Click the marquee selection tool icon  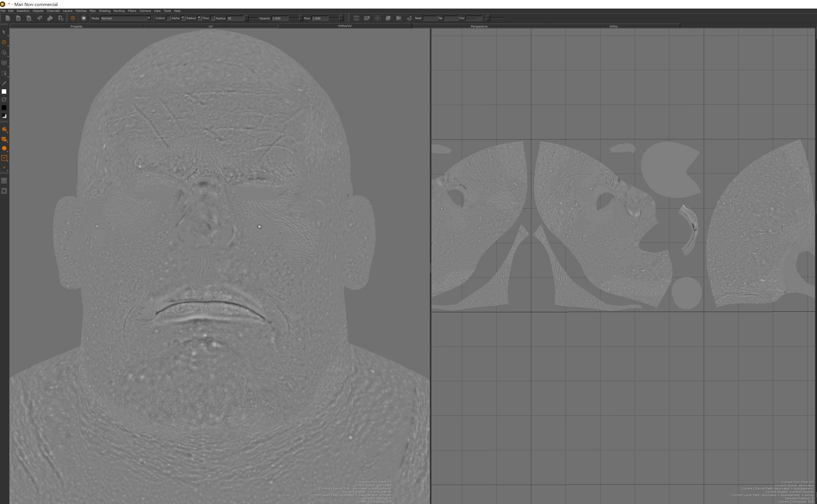[4, 73]
